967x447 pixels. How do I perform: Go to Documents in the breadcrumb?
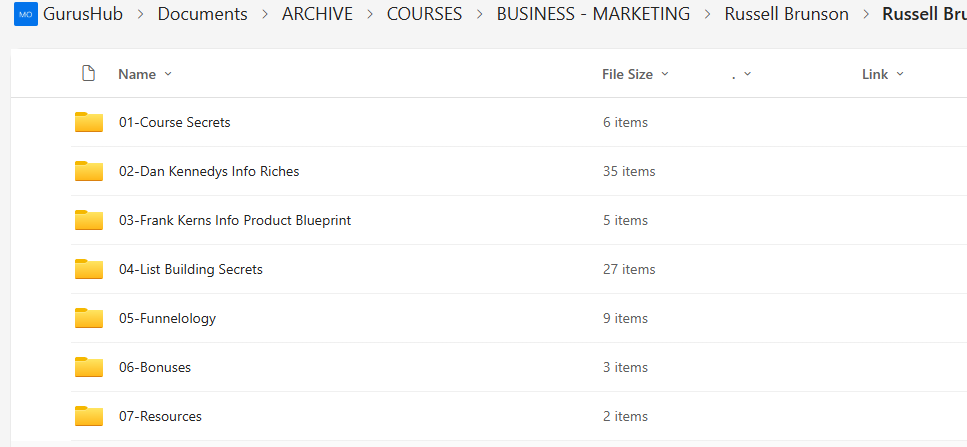point(202,14)
